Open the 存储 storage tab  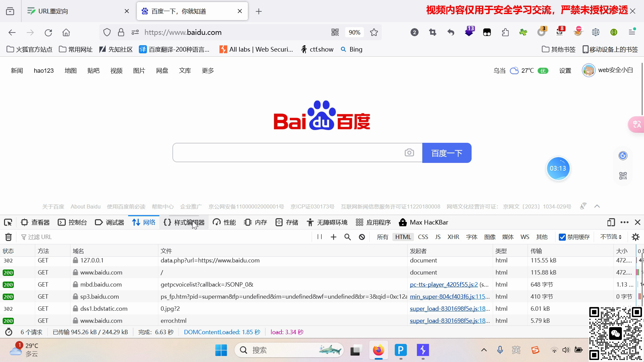pyautogui.click(x=287, y=223)
